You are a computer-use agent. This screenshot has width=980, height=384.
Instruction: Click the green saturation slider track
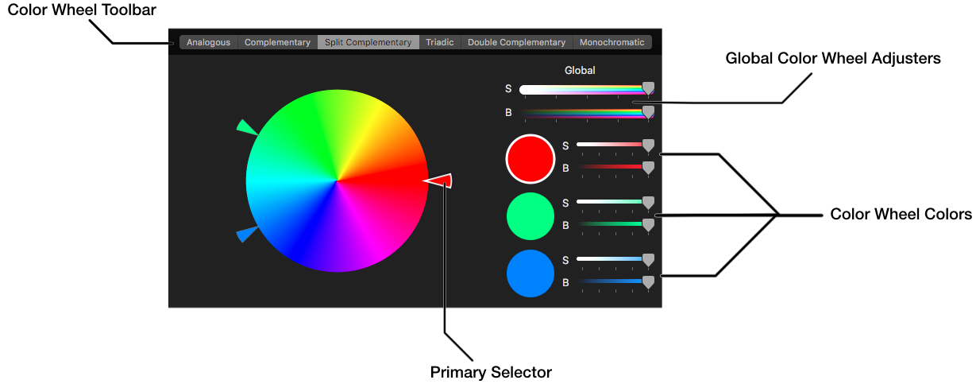(x=612, y=202)
